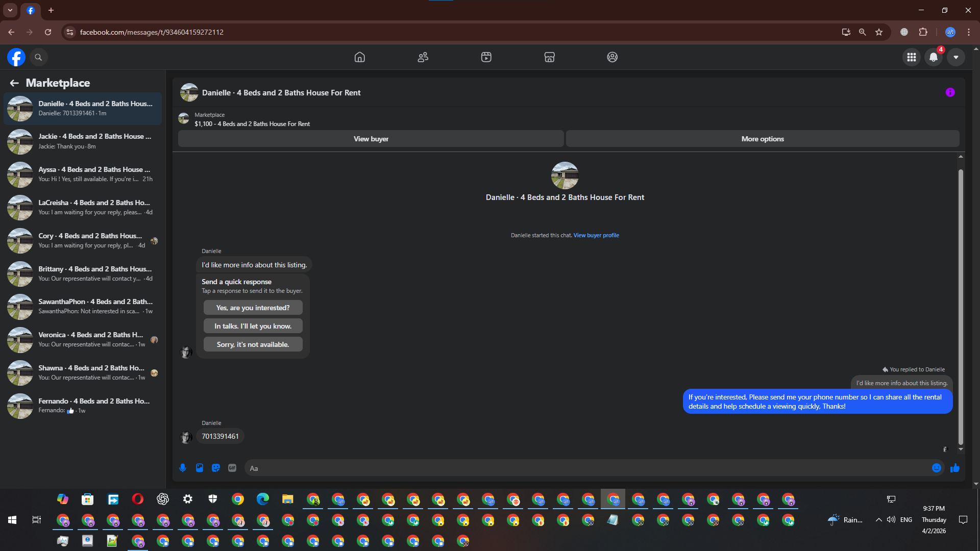Screen dimensions: 980x551
Task: Open the Windows Start menu
Action: tap(12, 520)
